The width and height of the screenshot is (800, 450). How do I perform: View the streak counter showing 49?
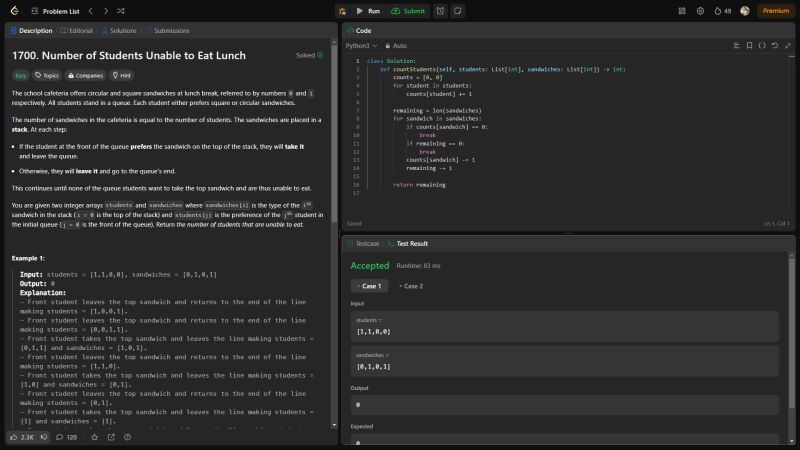click(722, 11)
